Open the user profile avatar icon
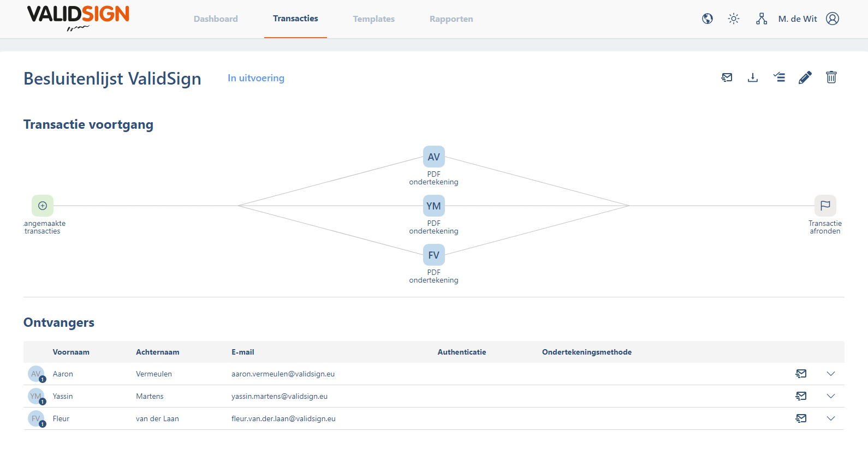Screen dimensions: 868x449 (833, 19)
